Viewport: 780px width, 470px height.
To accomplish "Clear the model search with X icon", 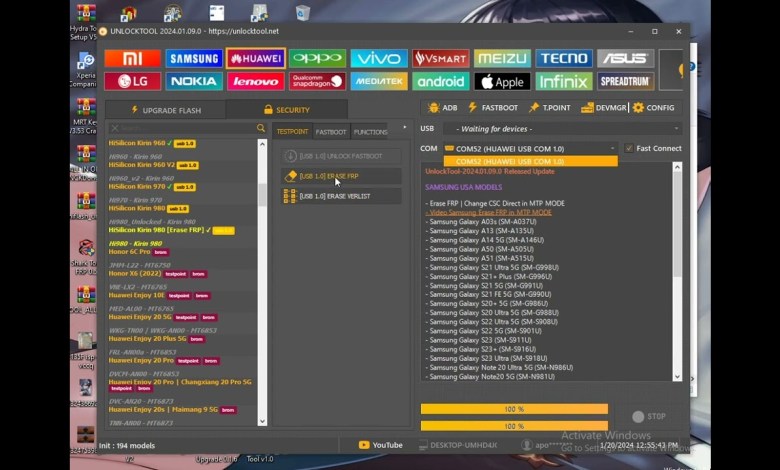I will [114, 128].
